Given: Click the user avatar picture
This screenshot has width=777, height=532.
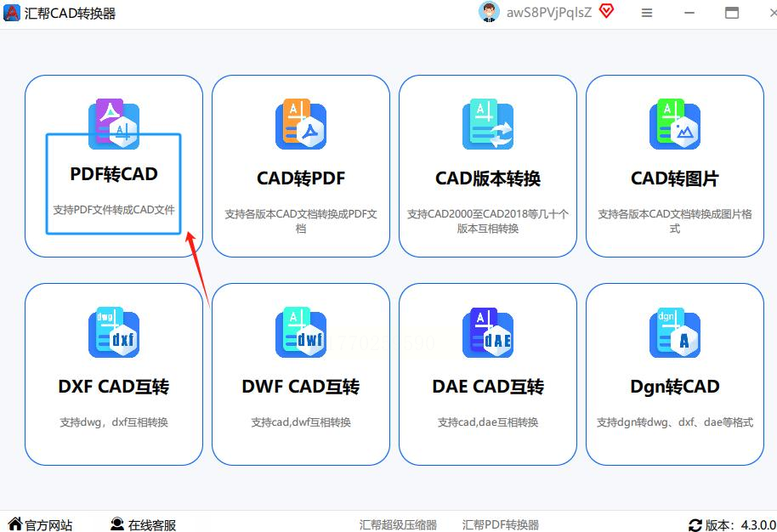Looking at the screenshot, I should pos(489,11).
